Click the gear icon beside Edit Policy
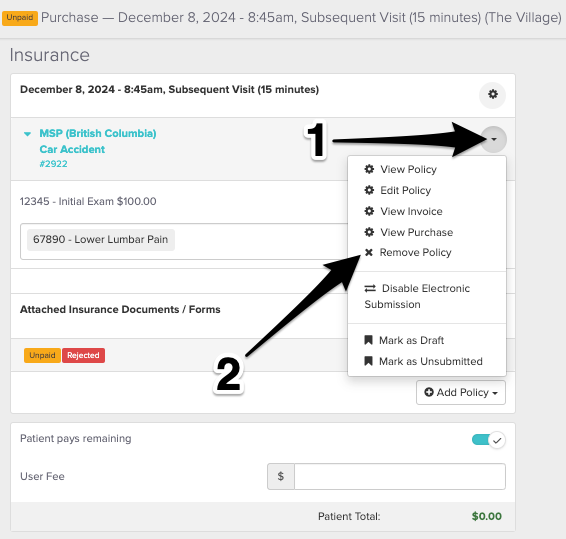The width and height of the screenshot is (566, 539). click(369, 190)
